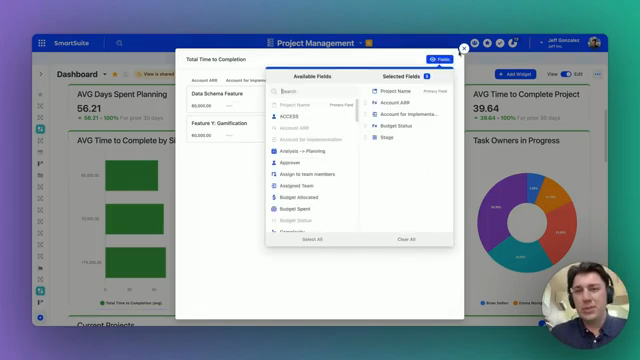Screen dimensions: 640x360
Task: Click Clear All at the panel bottom
Action: click(407, 240)
